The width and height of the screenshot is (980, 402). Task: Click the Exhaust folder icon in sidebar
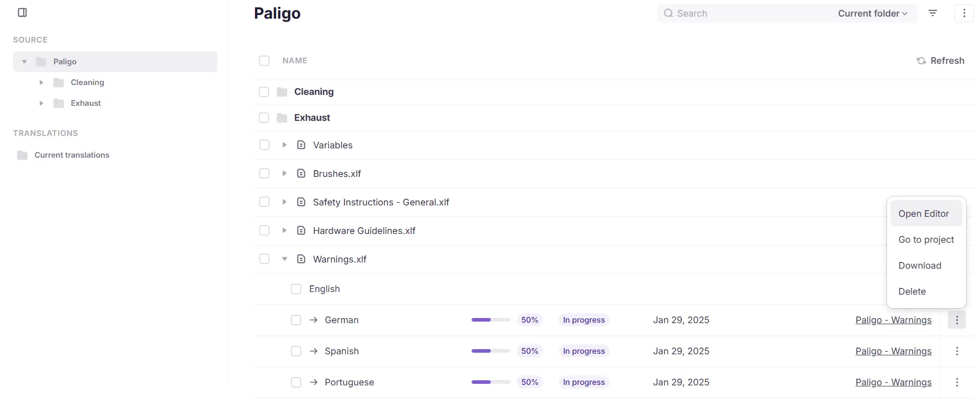pos(59,103)
